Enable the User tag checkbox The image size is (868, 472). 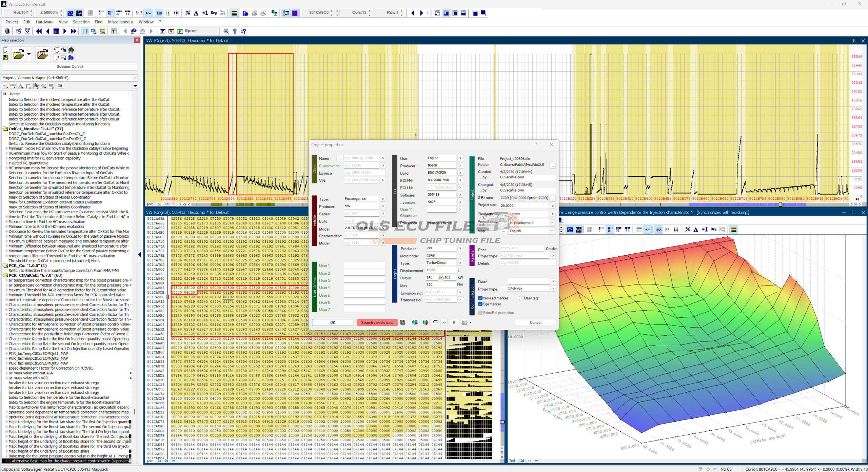coord(521,298)
